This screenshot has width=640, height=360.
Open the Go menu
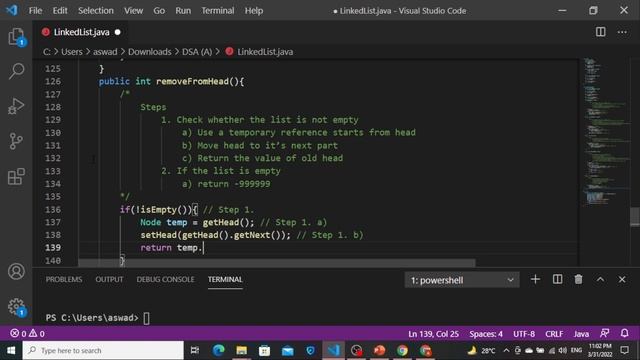pyautogui.click(x=159, y=11)
